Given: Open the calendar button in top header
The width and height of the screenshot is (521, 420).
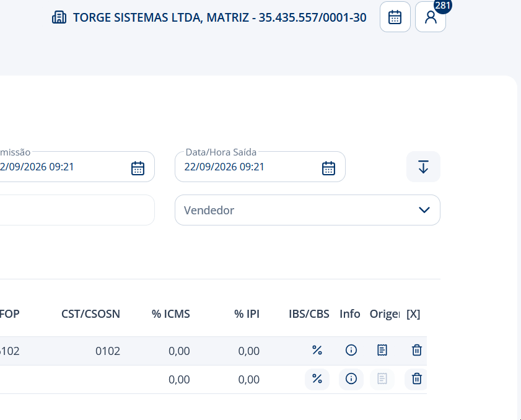Looking at the screenshot, I should pyautogui.click(x=395, y=17).
